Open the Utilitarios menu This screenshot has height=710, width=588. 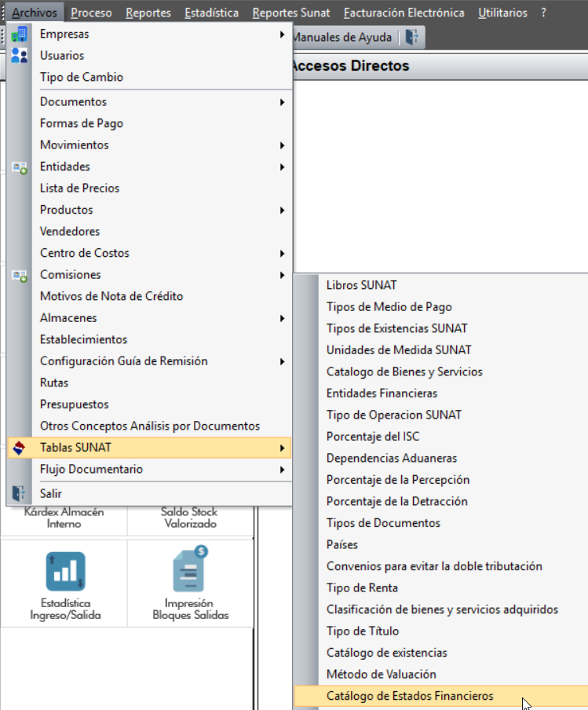click(x=502, y=13)
